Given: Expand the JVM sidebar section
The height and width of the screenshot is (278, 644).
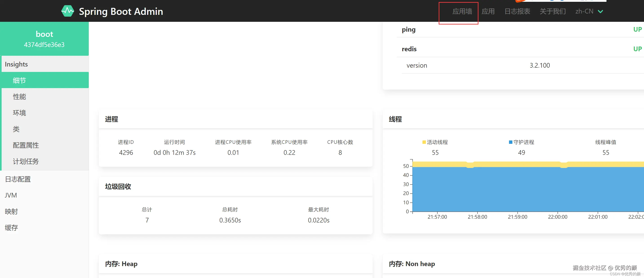Looking at the screenshot, I should tap(11, 195).
